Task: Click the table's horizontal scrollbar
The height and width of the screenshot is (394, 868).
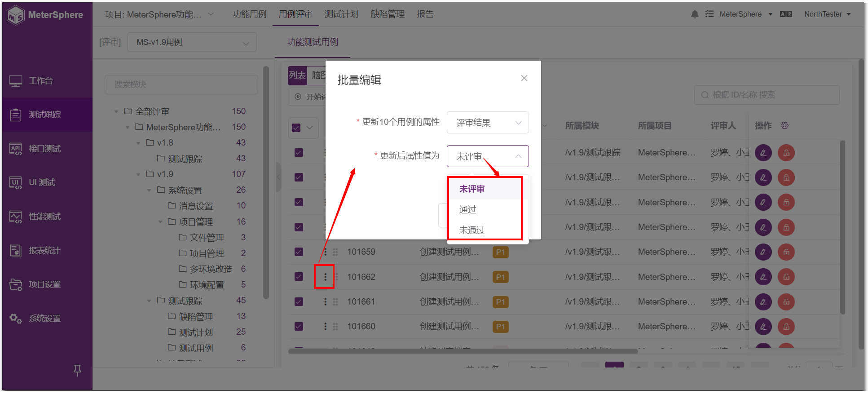Action: 463,351
